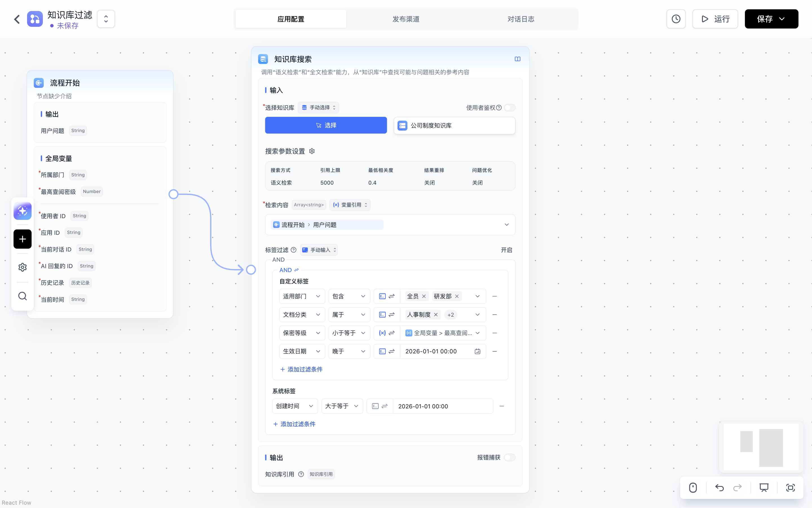Open the version history clock icon

(676, 19)
